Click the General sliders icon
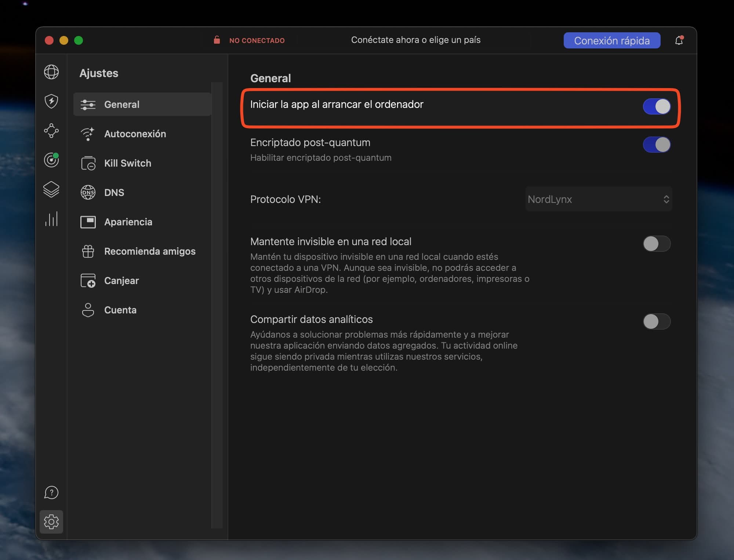734x560 pixels. coord(88,105)
